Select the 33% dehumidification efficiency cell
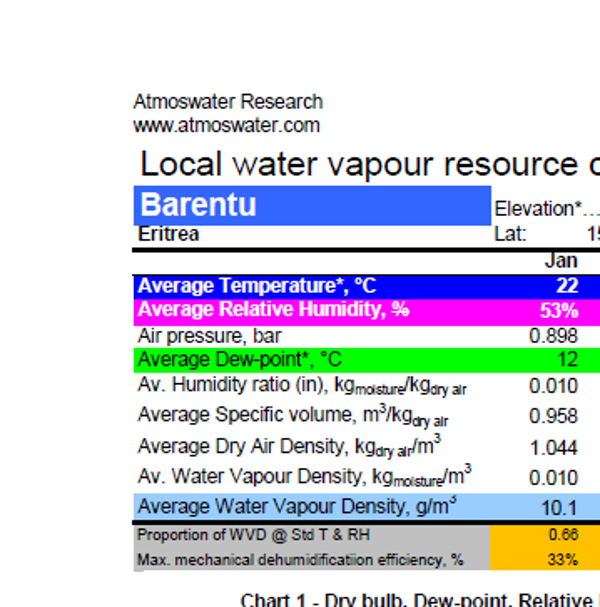Screen dimensions: 600x607 click(563, 559)
